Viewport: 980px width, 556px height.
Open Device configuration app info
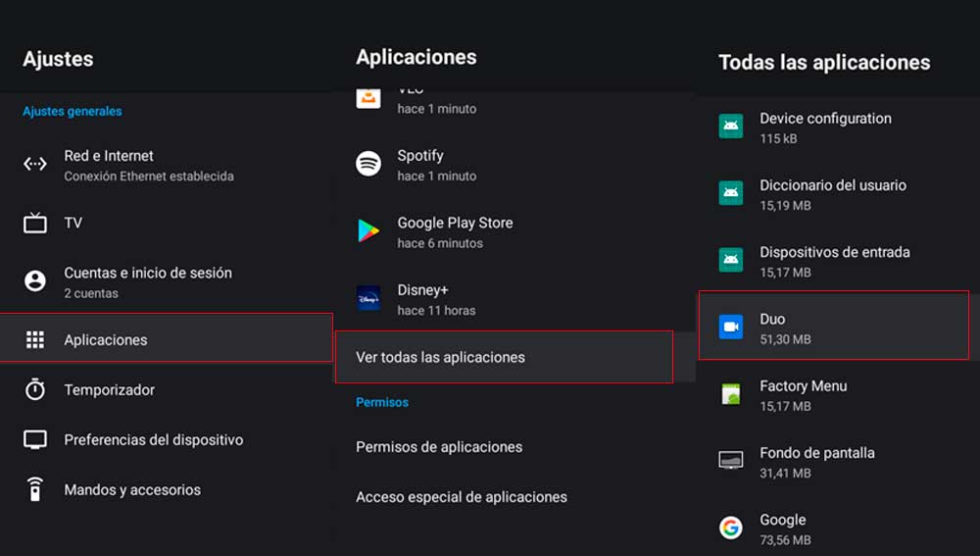[838, 127]
